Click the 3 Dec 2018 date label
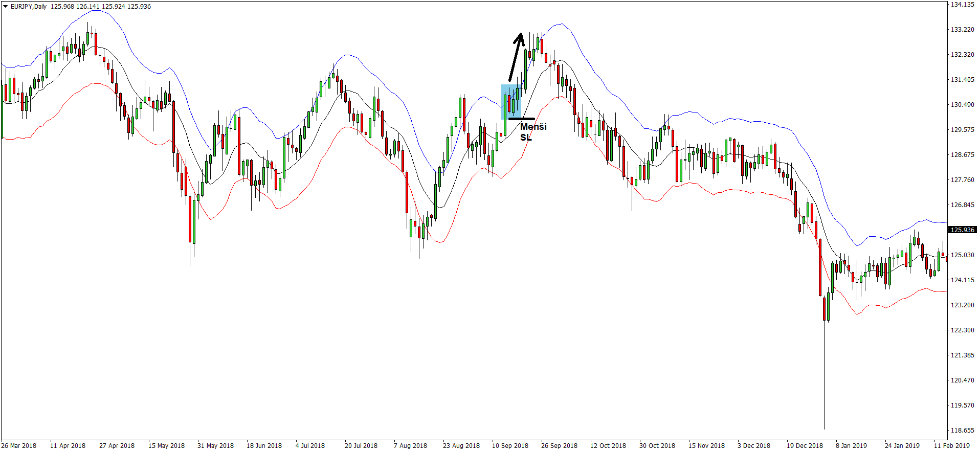 753,446
